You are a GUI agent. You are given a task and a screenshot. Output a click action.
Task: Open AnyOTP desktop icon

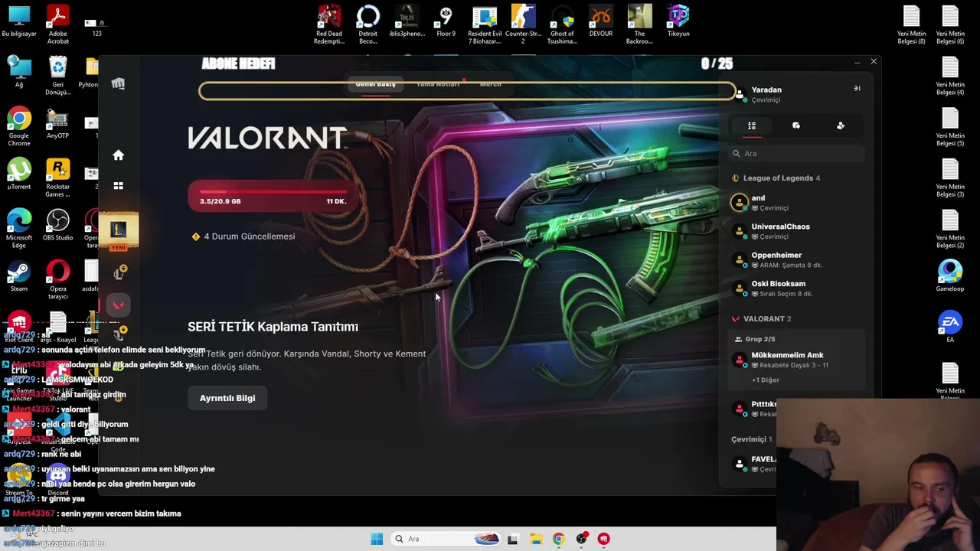click(x=57, y=123)
